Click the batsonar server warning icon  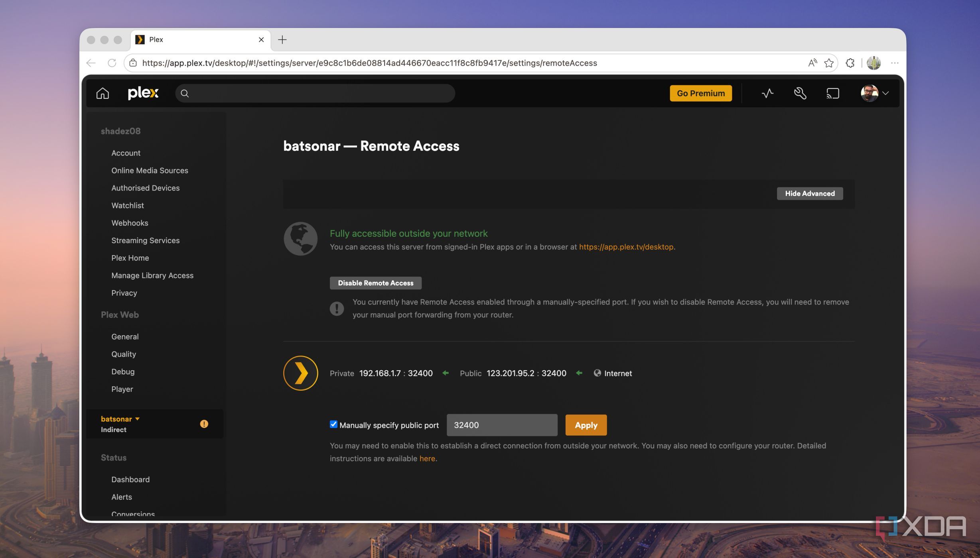204,424
